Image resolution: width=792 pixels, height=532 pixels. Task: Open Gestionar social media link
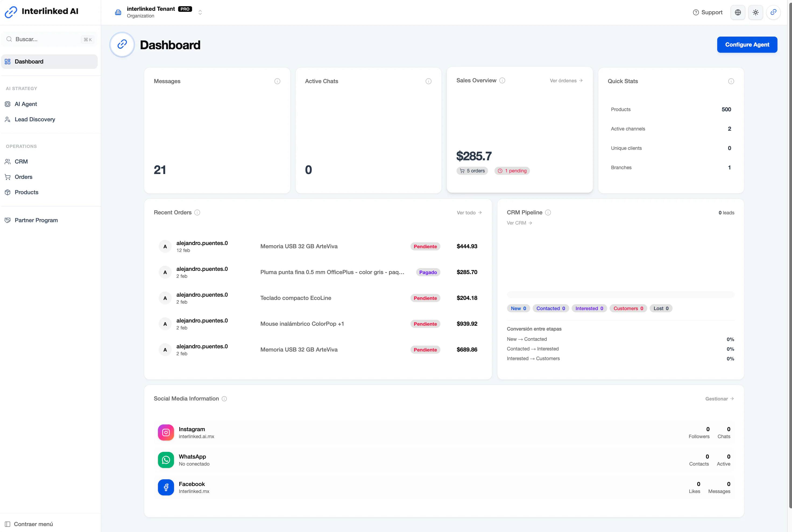[719, 399]
